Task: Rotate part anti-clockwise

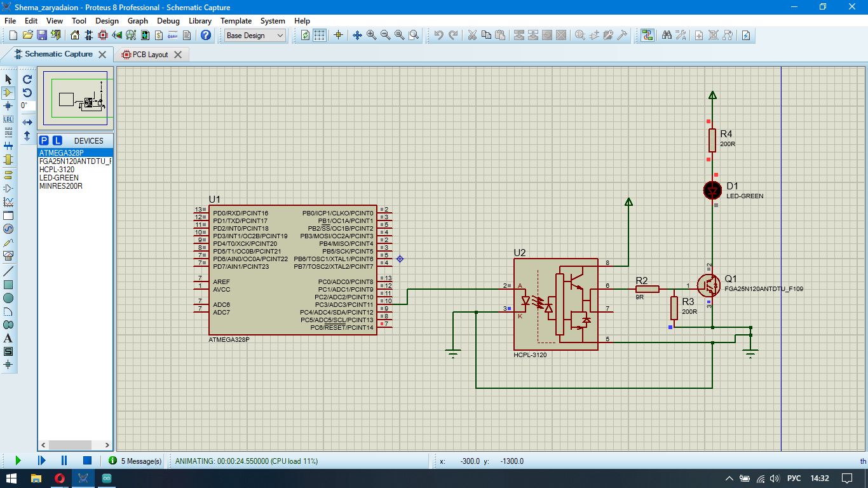Action: click(27, 93)
